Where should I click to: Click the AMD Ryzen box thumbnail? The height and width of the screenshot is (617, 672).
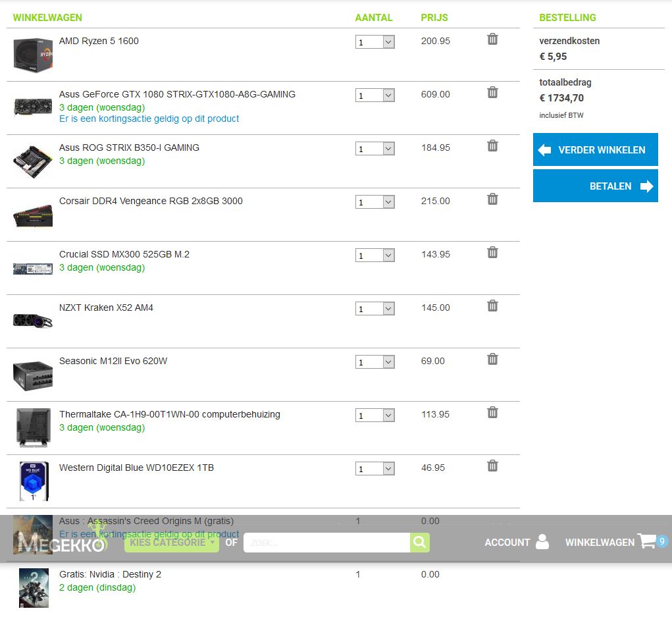pos(33,55)
